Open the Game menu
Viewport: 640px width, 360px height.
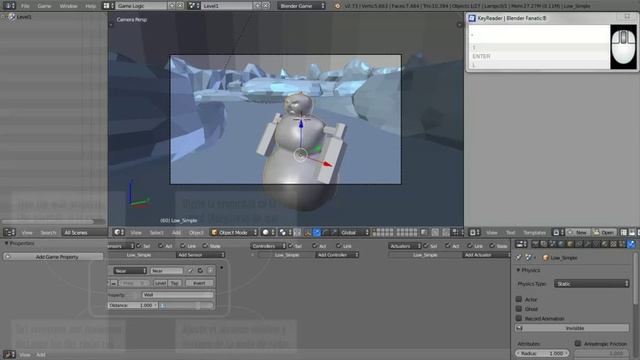pos(44,6)
